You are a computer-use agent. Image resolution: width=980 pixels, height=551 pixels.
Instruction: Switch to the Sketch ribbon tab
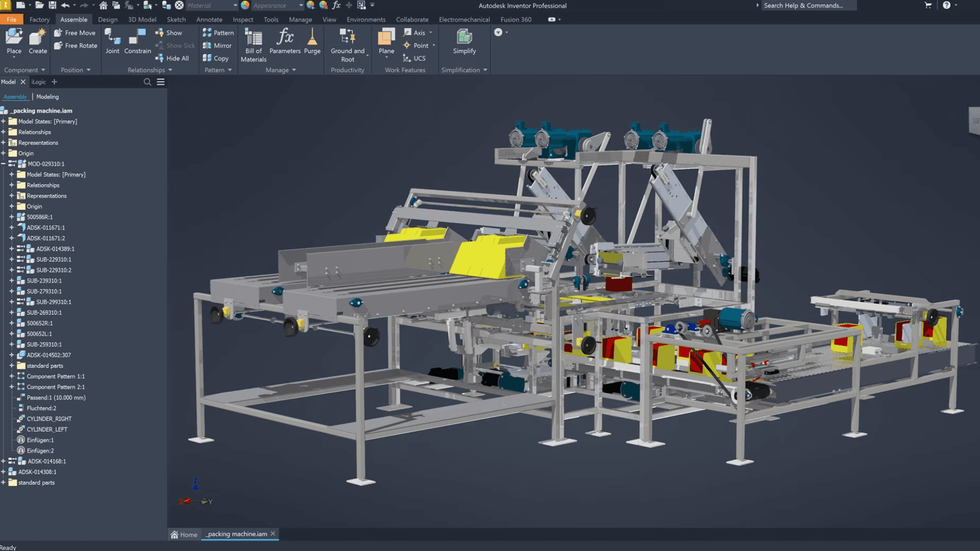(x=176, y=19)
